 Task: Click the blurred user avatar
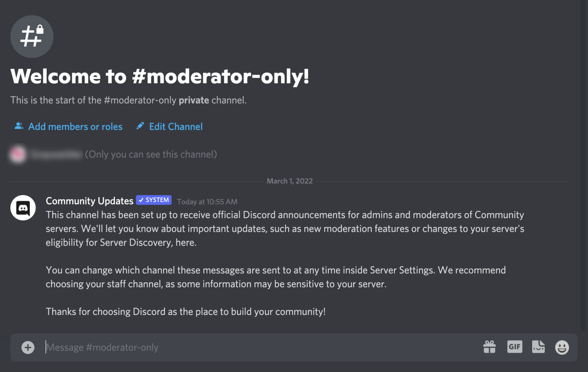point(18,154)
